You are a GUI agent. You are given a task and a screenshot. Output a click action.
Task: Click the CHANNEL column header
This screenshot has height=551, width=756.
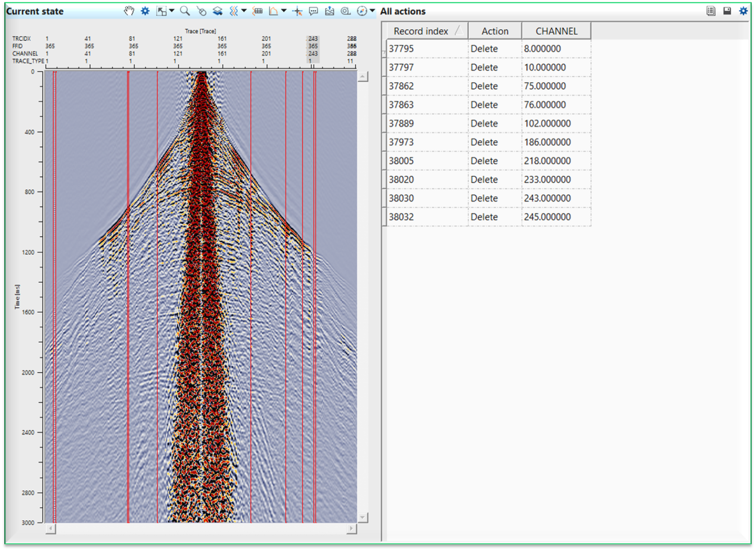pyautogui.click(x=556, y=30)
